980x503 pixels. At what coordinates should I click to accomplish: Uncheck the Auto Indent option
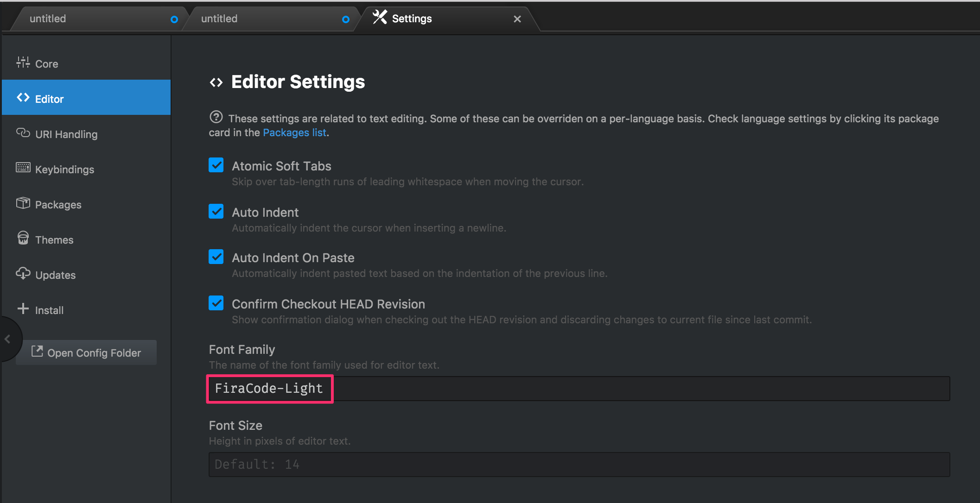coord(216,212)
